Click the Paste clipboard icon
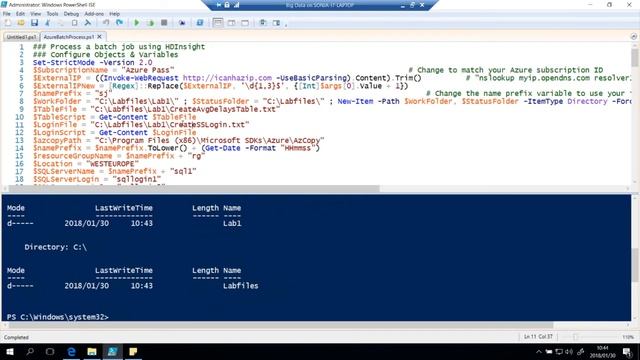Viewport: 640px width, 360px height. tap(74, 23)
